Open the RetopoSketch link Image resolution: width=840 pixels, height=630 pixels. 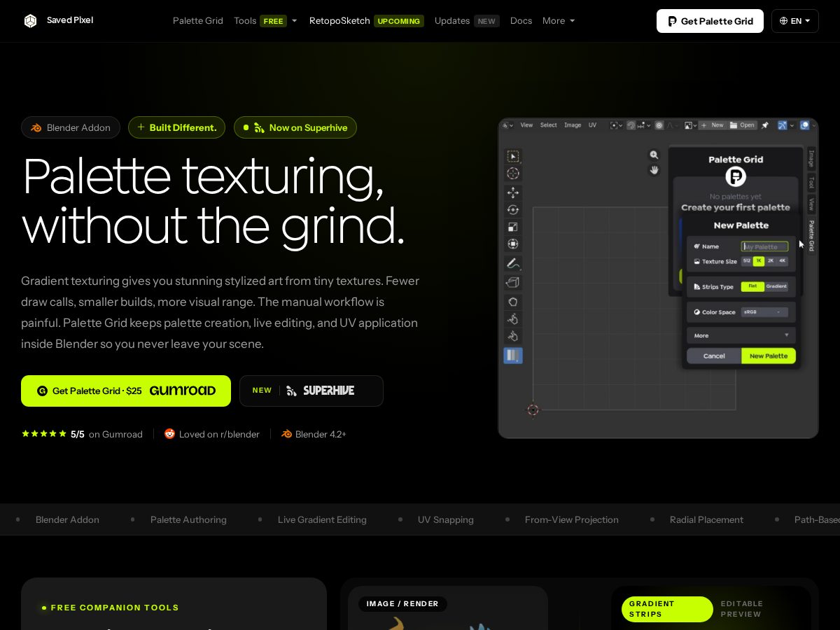click(367, 21)
